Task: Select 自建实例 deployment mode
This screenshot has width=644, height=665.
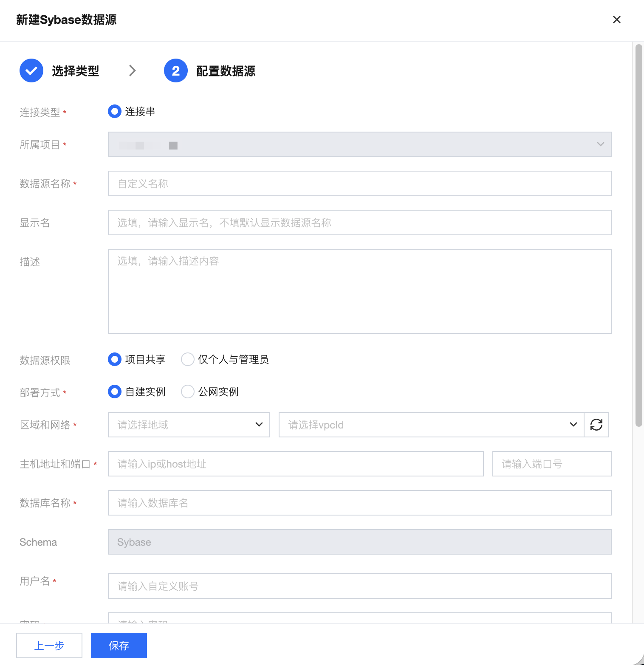Action: click(x=115, y=392)
